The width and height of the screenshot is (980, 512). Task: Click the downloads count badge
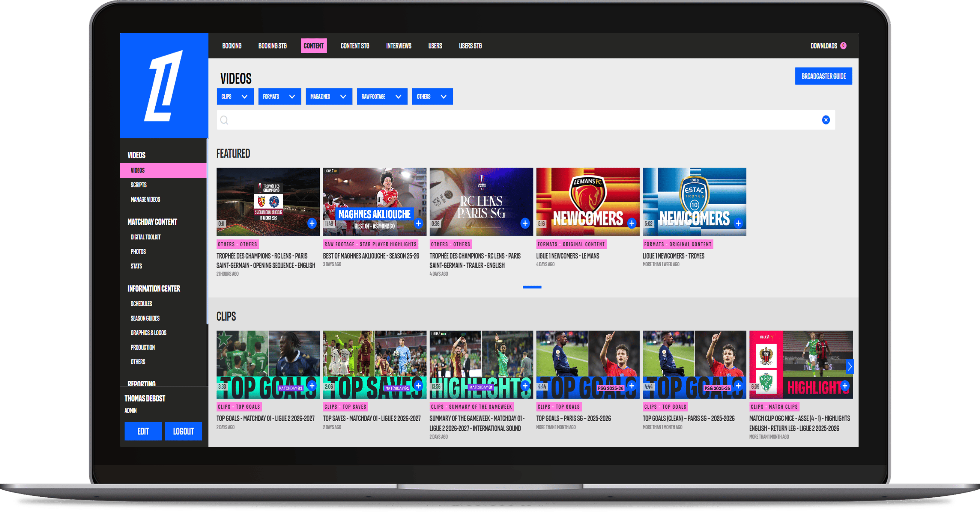tap(843, 46)
